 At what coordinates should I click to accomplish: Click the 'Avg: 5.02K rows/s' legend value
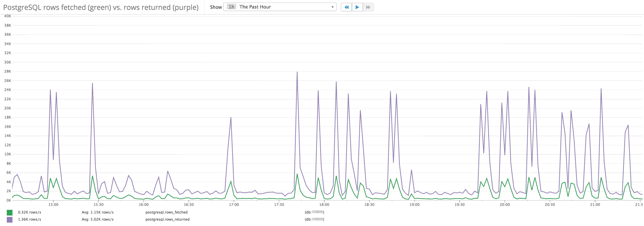pyautogui.click(x=97, y=219)
